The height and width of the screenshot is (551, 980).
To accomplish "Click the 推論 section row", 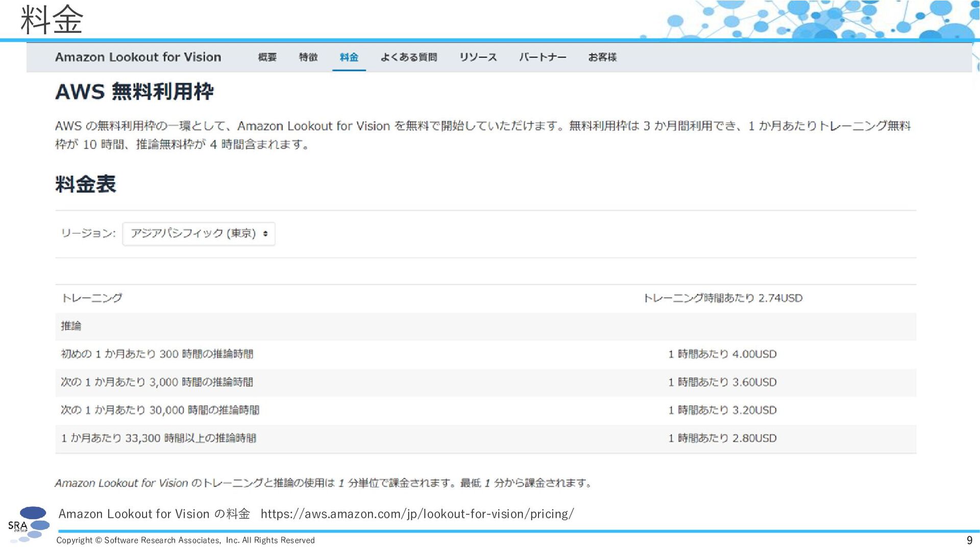I will 485,327.
